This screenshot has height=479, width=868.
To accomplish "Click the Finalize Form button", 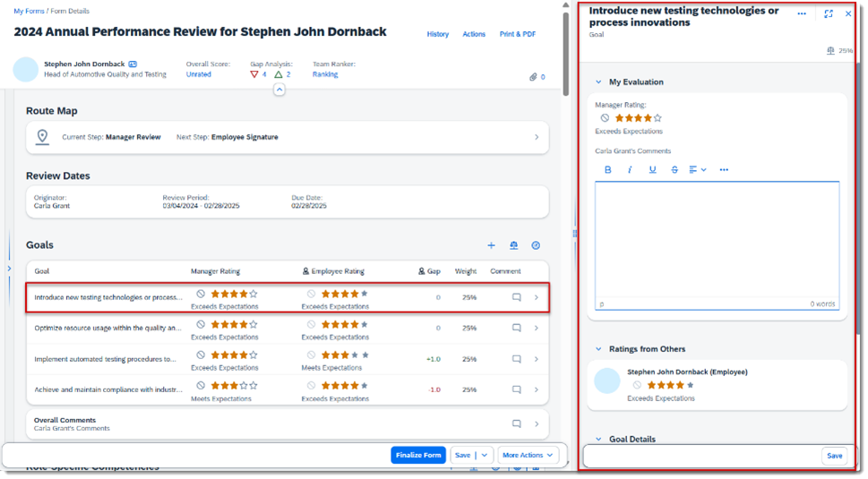I will 418,455.
